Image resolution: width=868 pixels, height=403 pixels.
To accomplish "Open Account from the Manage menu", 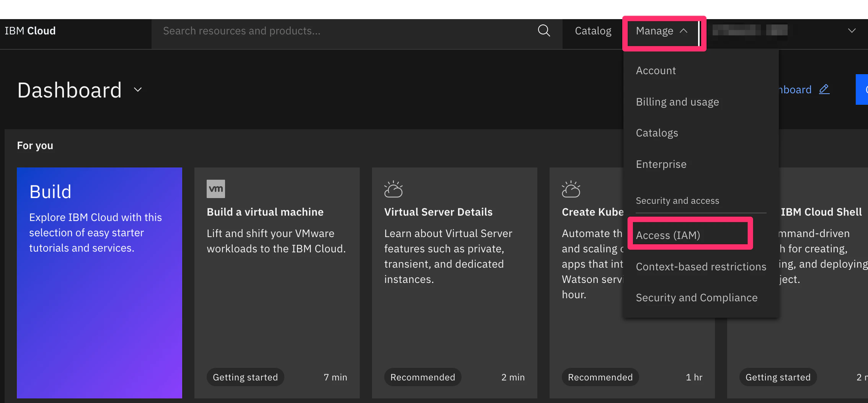I will (656, 71).
